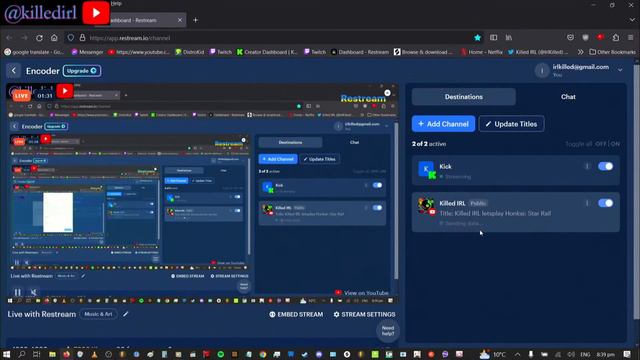Image resolution: width=640 pixels, height=360 pixels.
Task: Open the google translate bookmark
Action: [34, 52]
